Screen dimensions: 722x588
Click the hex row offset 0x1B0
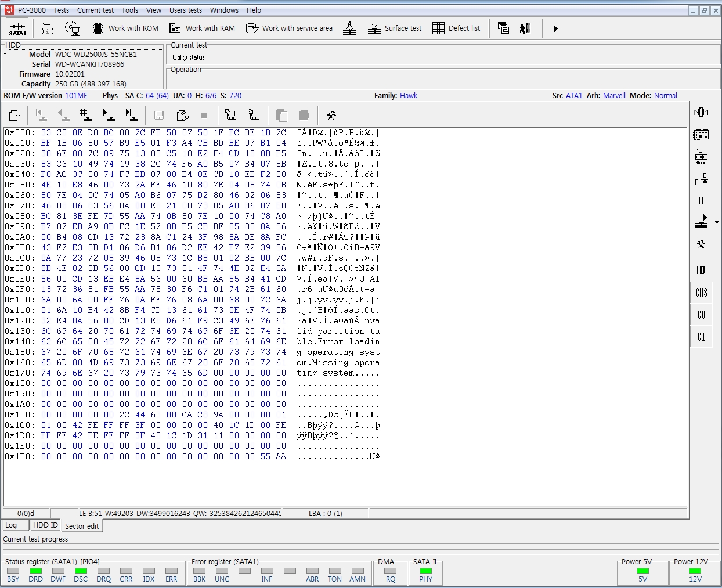coord(19,414)
